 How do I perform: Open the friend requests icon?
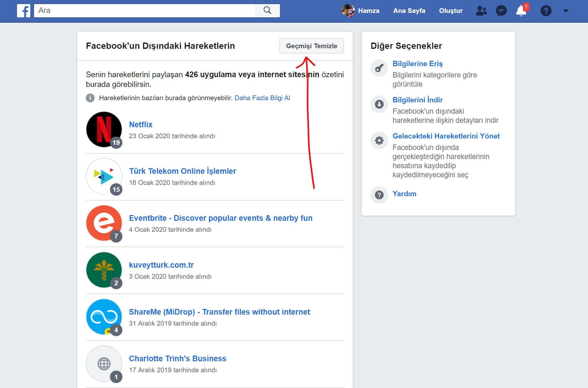(x=481, y=11)
